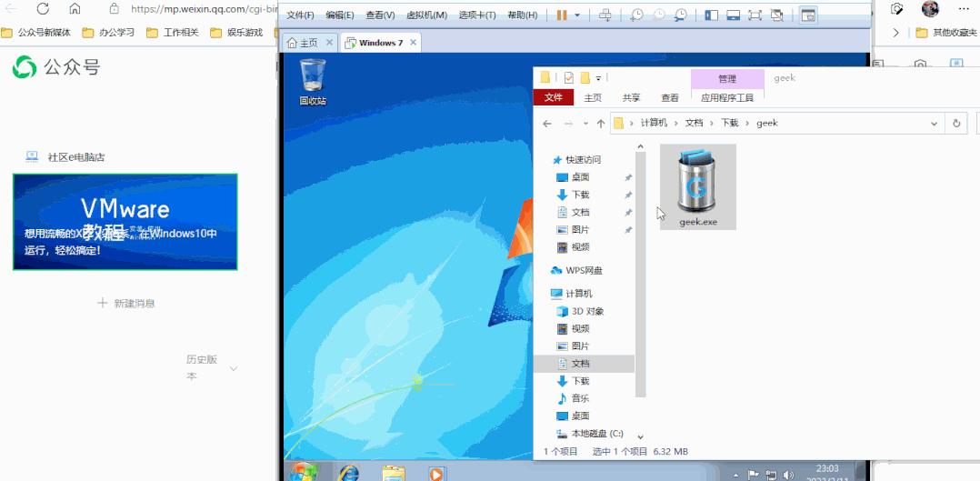Image resolution: width=980 pixels, height=481 pixels.
Task: Click the network icon in Windows 7 tray
Action: tap(772, 475)
